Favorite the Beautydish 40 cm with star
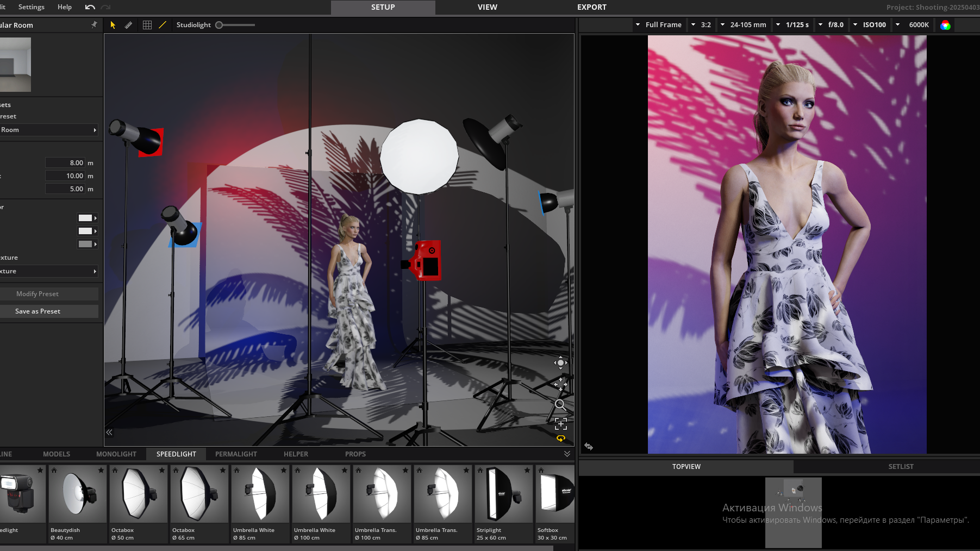The width and height of the screenshot is (980, 551). coord(101,470)
